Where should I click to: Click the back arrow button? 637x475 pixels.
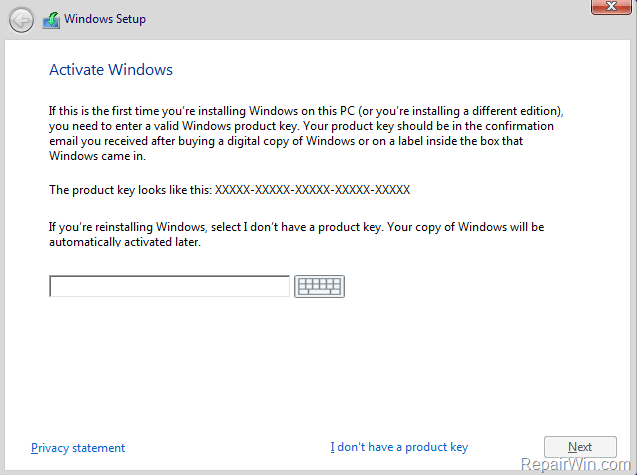coord(21,20)
